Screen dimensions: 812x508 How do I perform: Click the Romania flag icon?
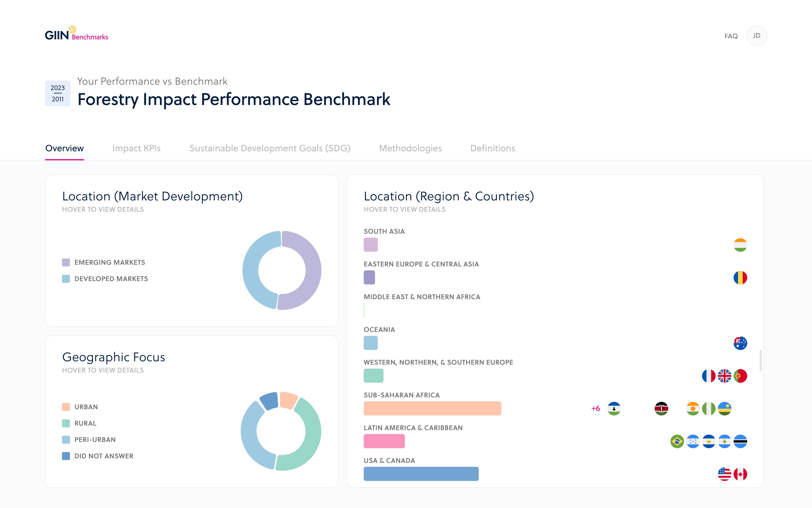pos(740,278)
